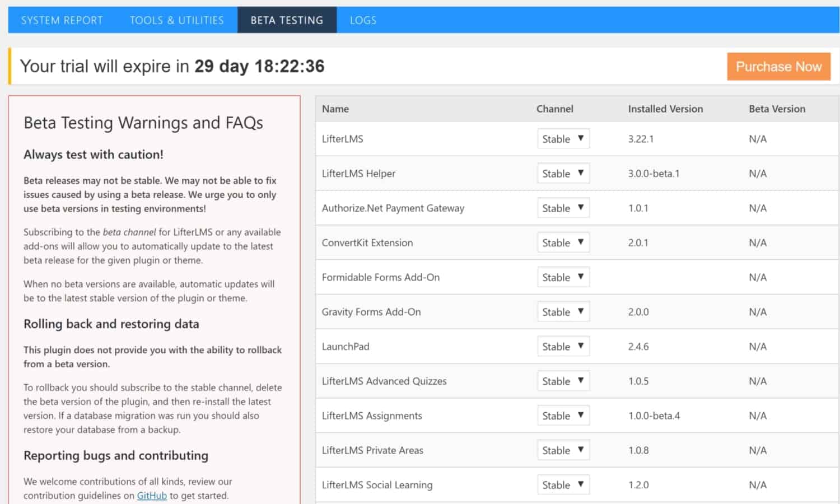The image size is (840, 504).
Task: Click installed version 1.2.0
Action: (638, 485)
